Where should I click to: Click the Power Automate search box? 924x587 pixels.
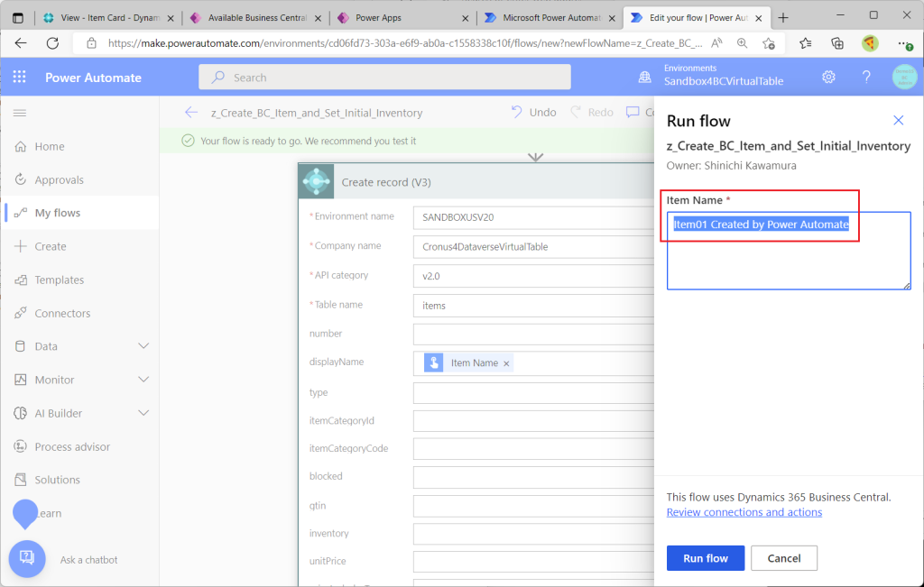pyautogui.click(x=384, y=78)
